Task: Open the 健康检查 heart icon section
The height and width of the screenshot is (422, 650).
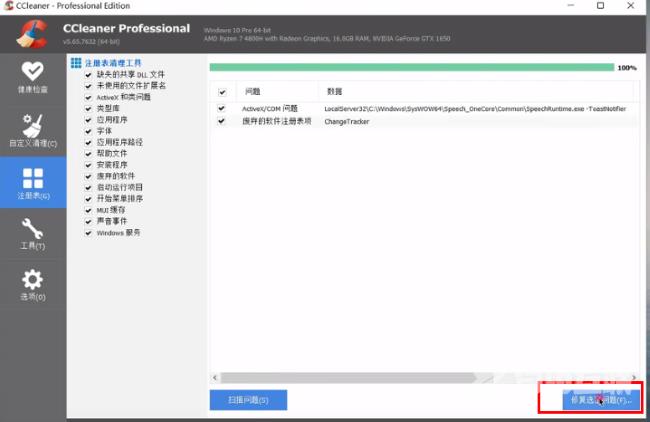Action: pos(33,78)
